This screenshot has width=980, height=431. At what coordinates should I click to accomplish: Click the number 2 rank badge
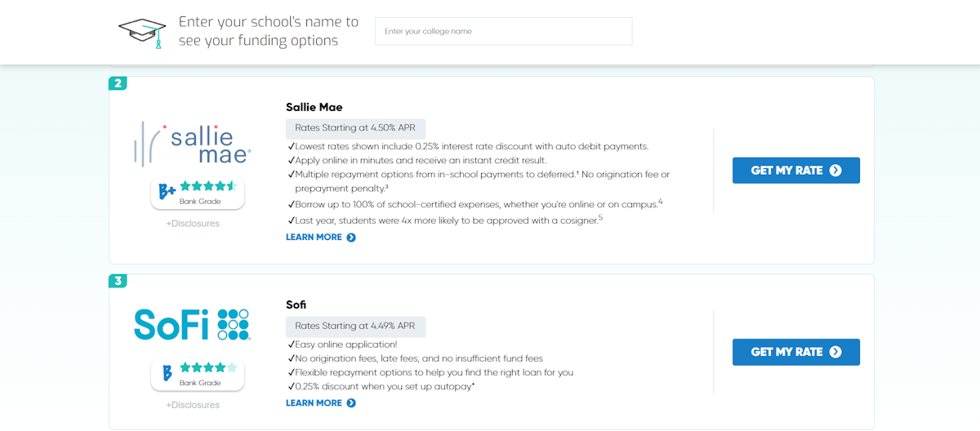click(x=118, y=83)
